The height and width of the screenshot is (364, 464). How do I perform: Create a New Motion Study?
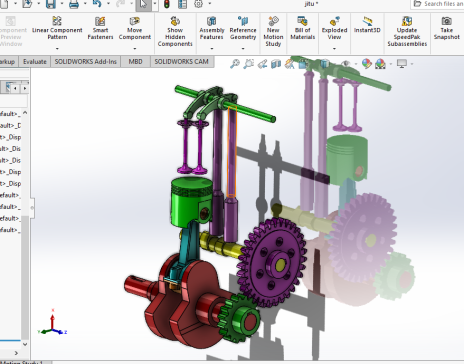pyautogui.click(x=273, y=31)
